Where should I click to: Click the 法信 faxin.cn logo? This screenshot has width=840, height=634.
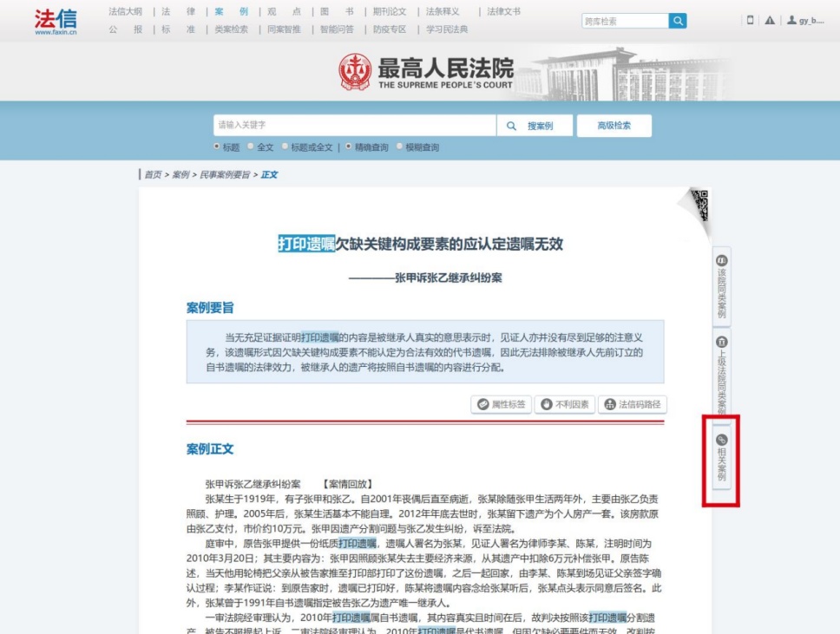56,22
